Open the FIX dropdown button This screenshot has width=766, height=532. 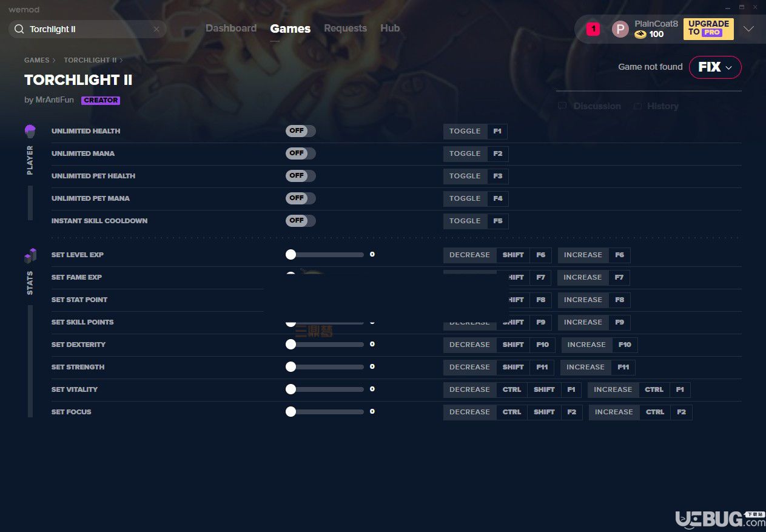click(x=715, y=67)
